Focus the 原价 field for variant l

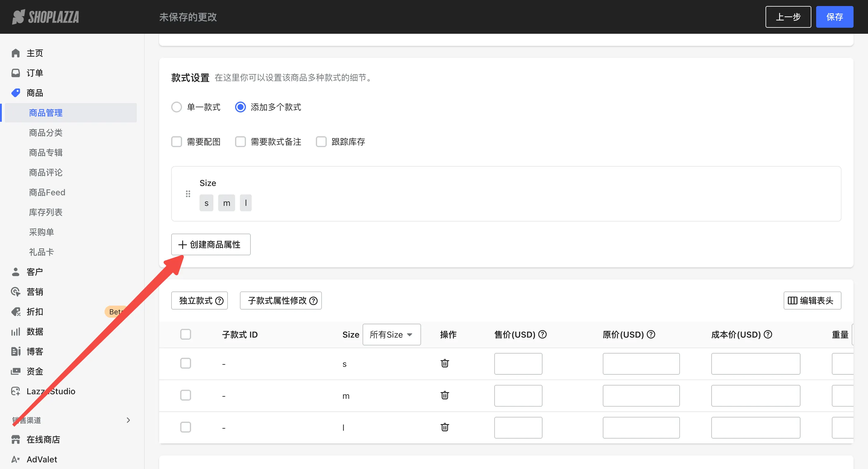[641, 428]
